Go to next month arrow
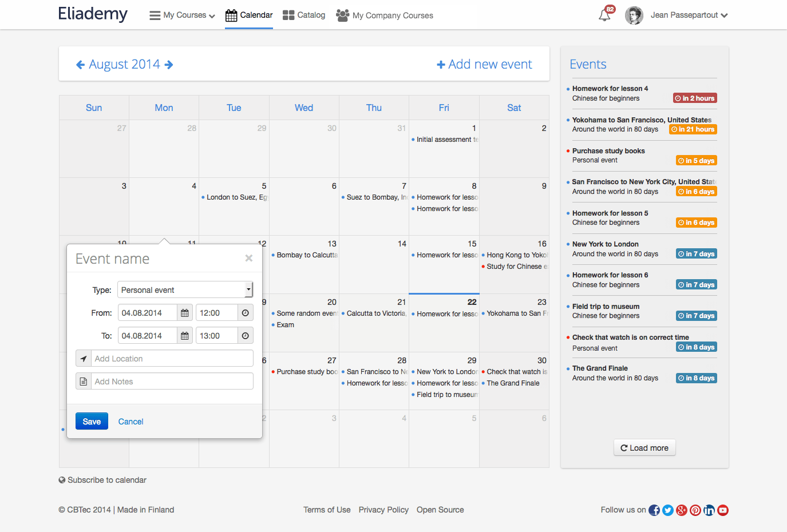 coord(169,65)
